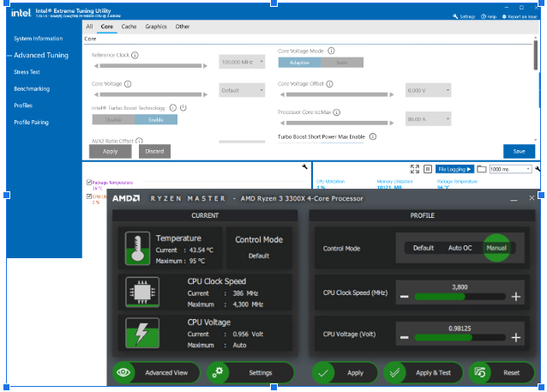Click the info icon beside Reference Clock
547x392 pixels.
point(135,55)
